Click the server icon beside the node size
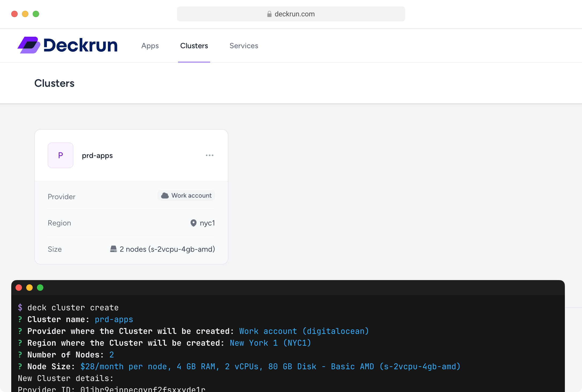582x392 pixels. (114, 249)
